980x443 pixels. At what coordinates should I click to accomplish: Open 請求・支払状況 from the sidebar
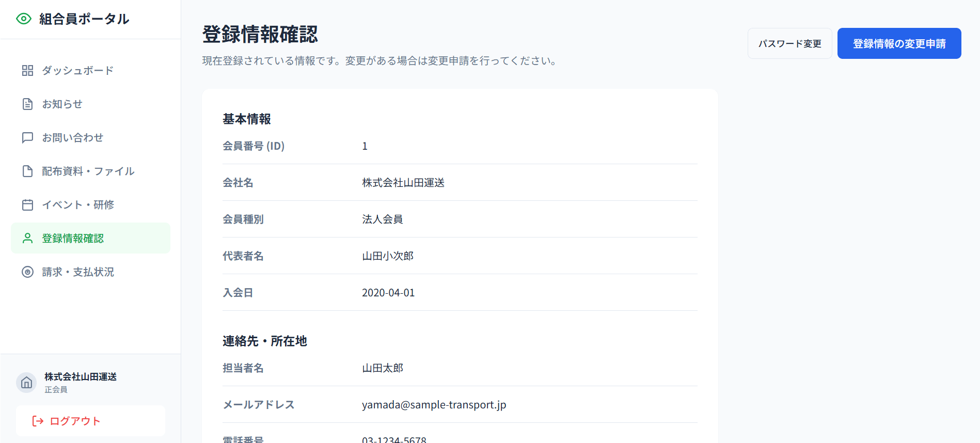77,272
